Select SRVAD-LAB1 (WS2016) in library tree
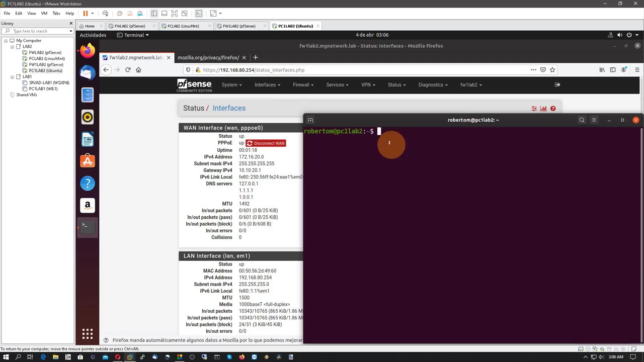The image size is (644, 362). [x=49, y=83]
